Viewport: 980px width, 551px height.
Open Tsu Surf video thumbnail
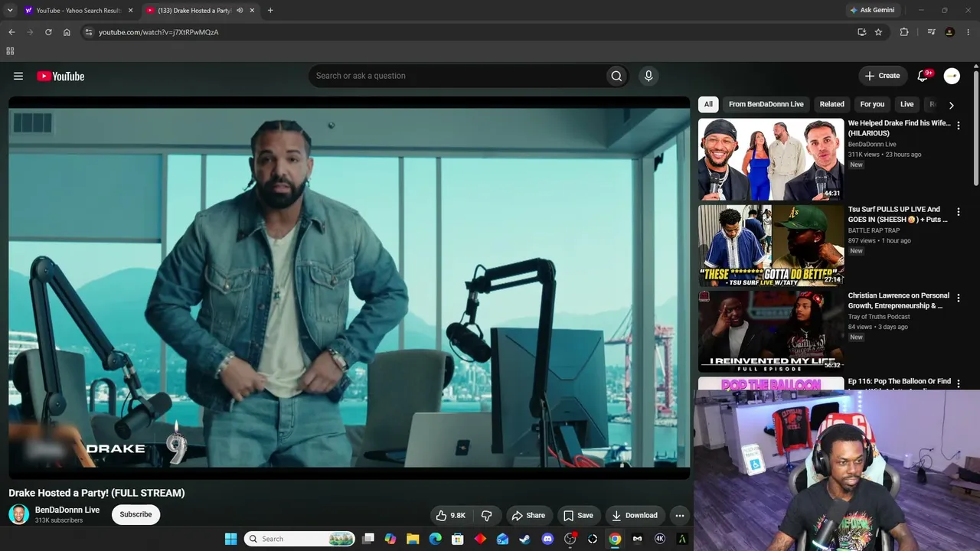[x=771, y=245]
